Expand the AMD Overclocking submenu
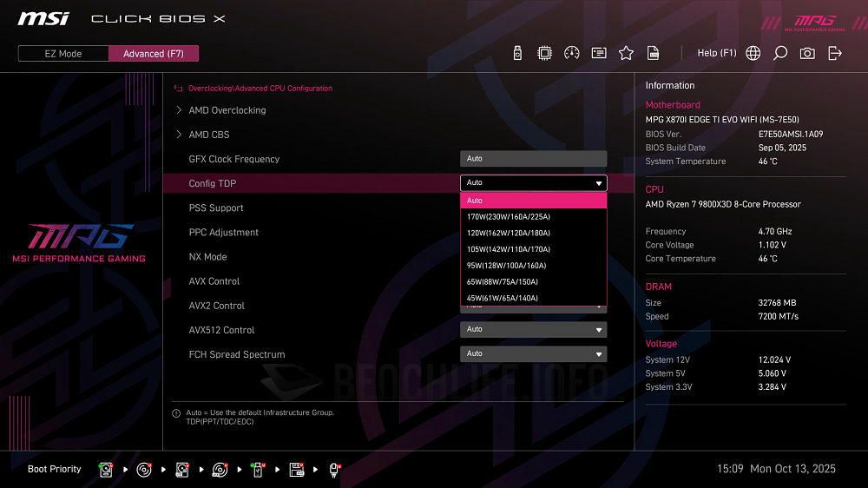The height and width of the screenshot is (488, 868). click(x=227, y=110)
